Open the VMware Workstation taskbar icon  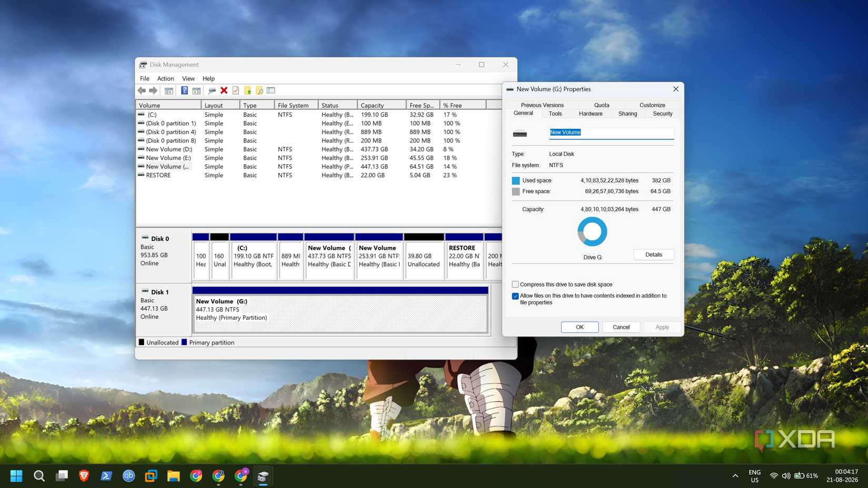151,476
